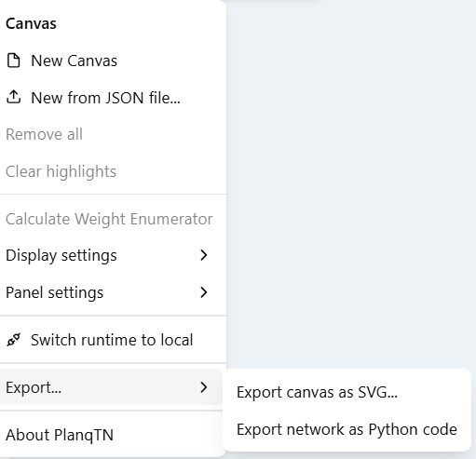The height and width of the screenshot is (459, 476).
Task: Click the plug icon beside Switch runtime to local
Action: coord(14,340)
